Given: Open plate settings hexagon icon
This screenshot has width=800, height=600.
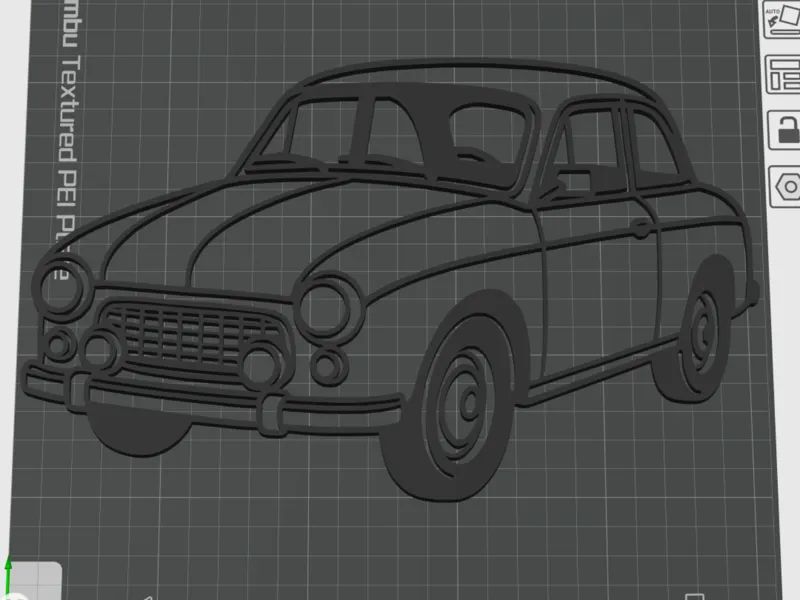Looking at the screenshot, I should [x=786, y=187].
